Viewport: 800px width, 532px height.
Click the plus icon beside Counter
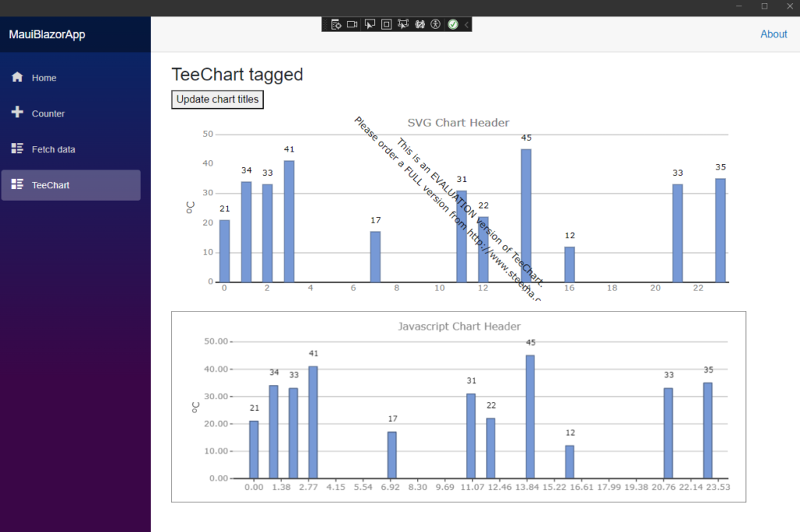tap(16, 77)
